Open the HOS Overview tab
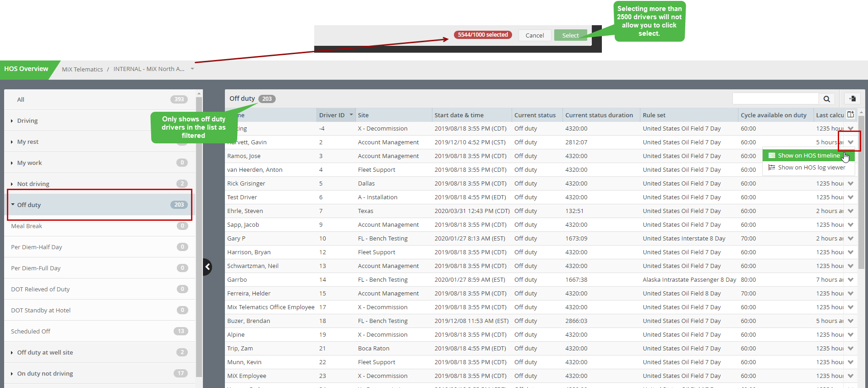Screen dimensions: 868x388 point(26,69)
